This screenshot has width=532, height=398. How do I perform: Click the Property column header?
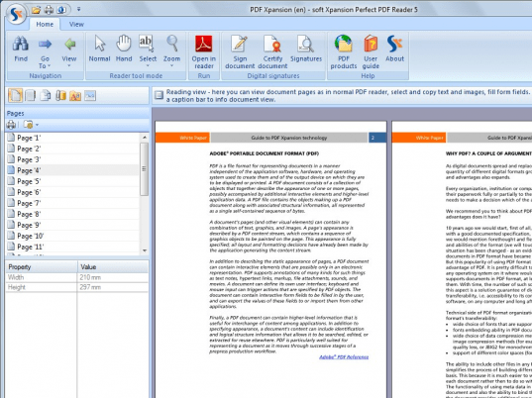42,266
